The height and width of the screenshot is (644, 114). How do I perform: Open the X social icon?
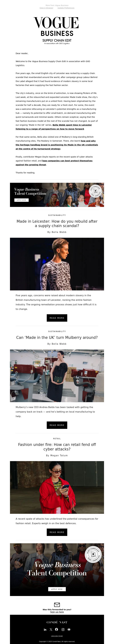tap(51, 630)
